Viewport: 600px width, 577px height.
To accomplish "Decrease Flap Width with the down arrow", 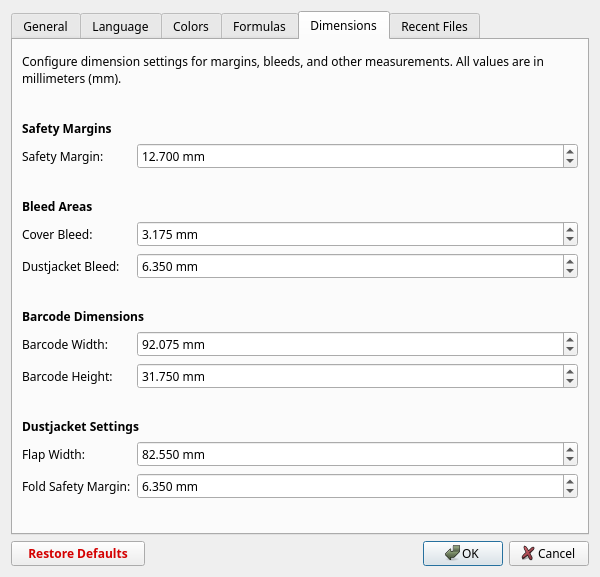I will (x=569, y=459).
